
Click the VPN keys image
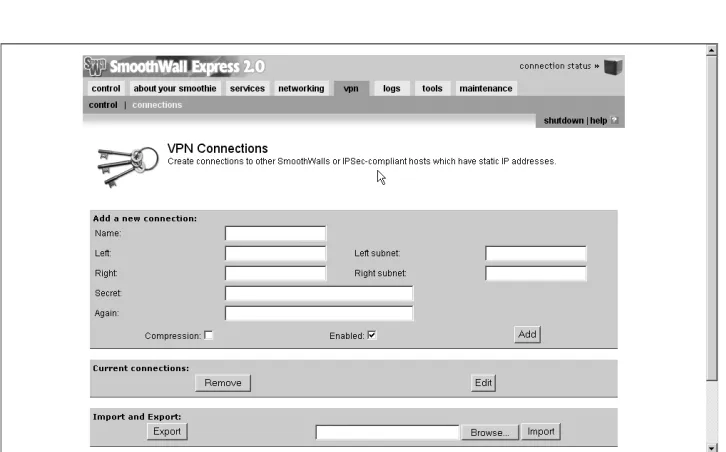tap(128, 166)
